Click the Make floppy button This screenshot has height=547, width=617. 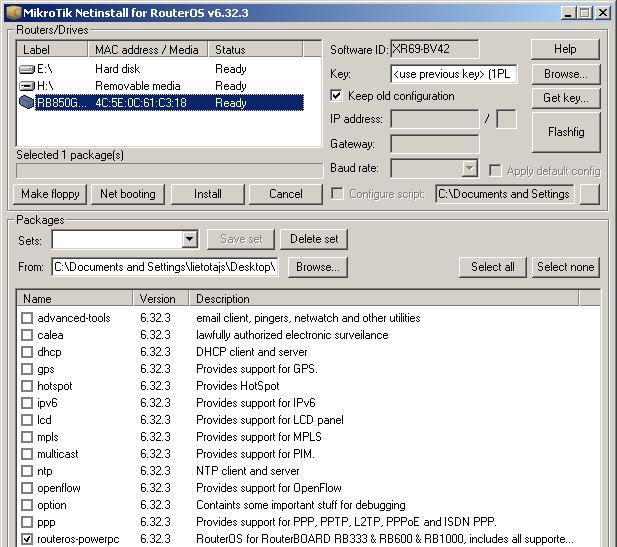coord(50,194)
